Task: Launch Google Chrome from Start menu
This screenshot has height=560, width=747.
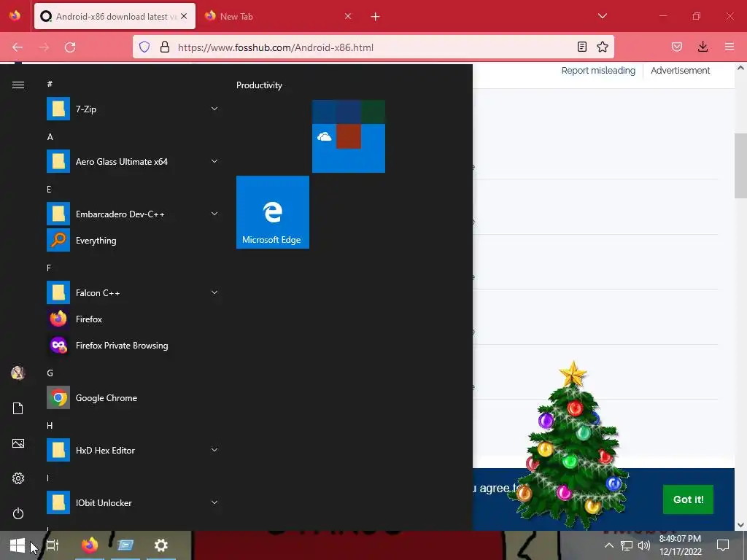Action: pyautogui.click(x=132, y=397)
